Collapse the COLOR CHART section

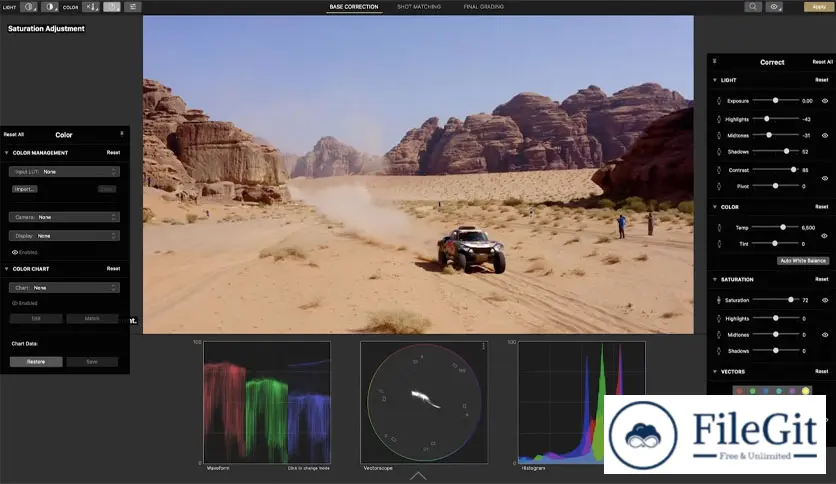6,269
